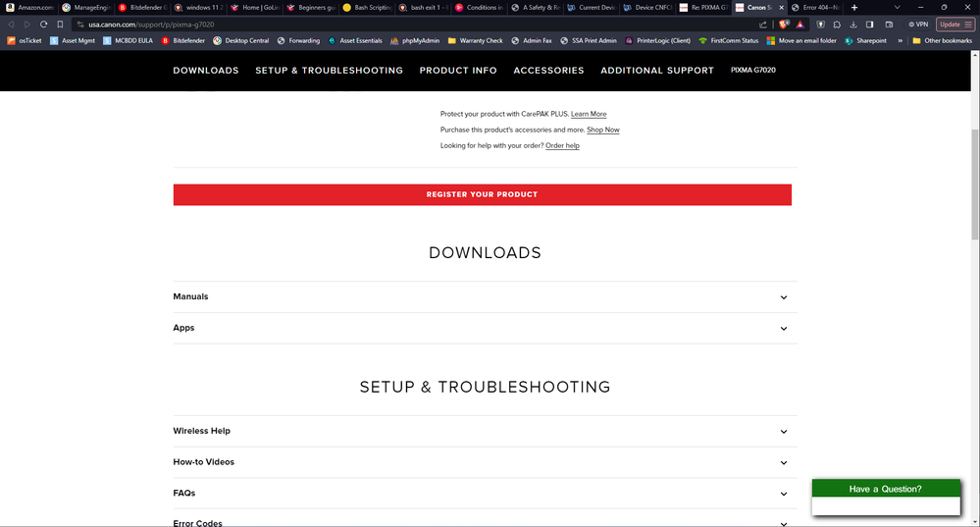Jump to Downloads in the page nav
The height and width of the screenshot is (527, 980).
tap(206, 71)
